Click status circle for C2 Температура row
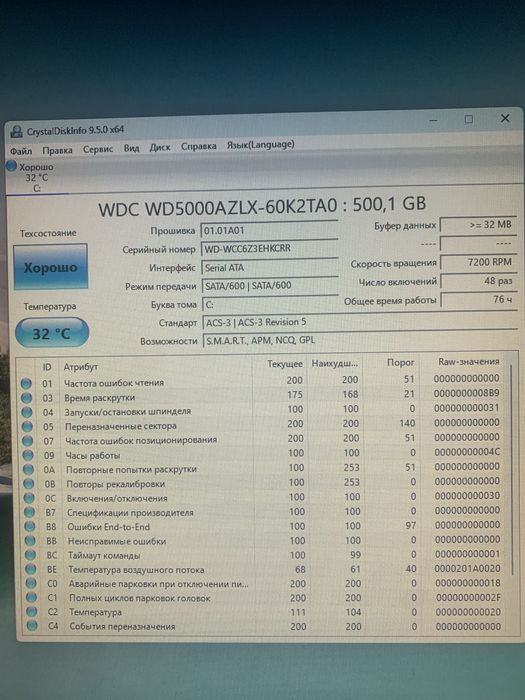 (32, 612)
